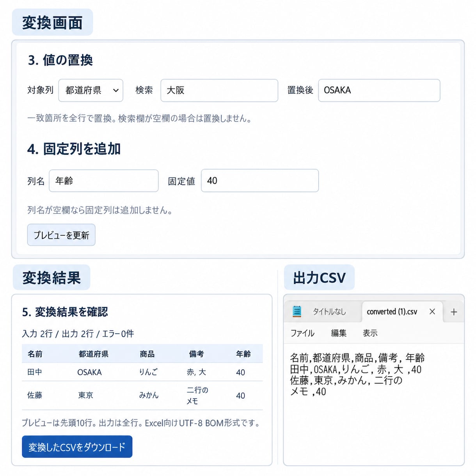Click the 名前 column header
The width and height of the screenshot is (476, 476).
click(35, 354)
